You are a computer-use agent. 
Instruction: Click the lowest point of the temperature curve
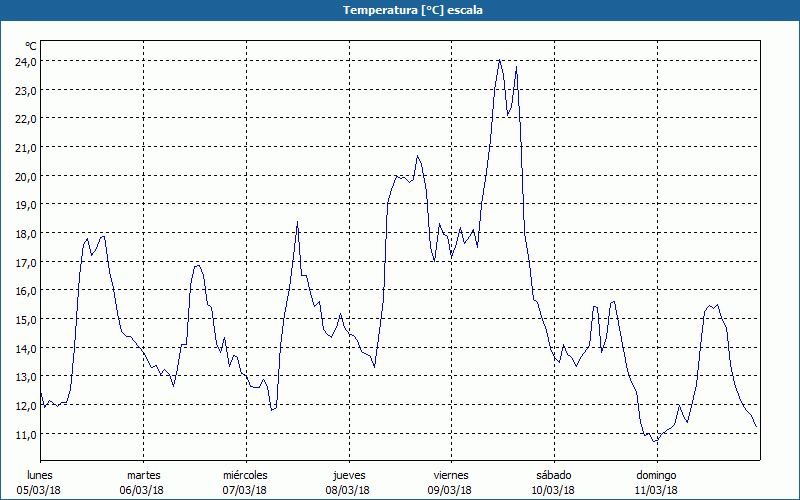pyautogui.click(x=655, y=441)
